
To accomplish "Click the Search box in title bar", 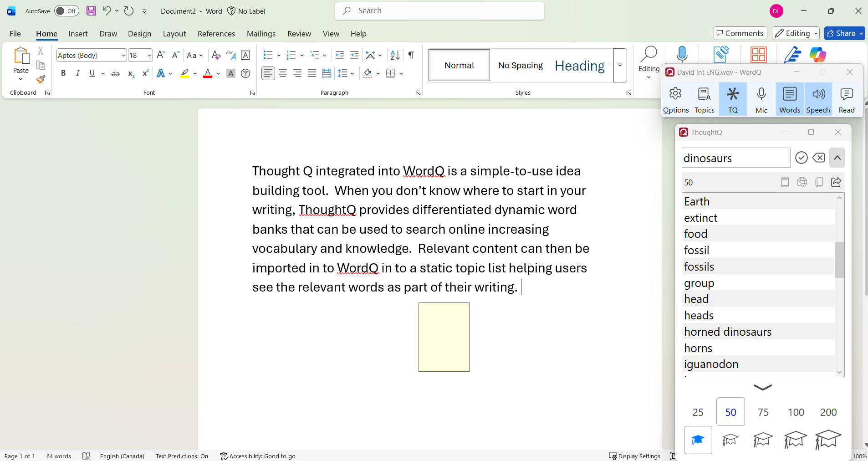I will click(439, 11).
